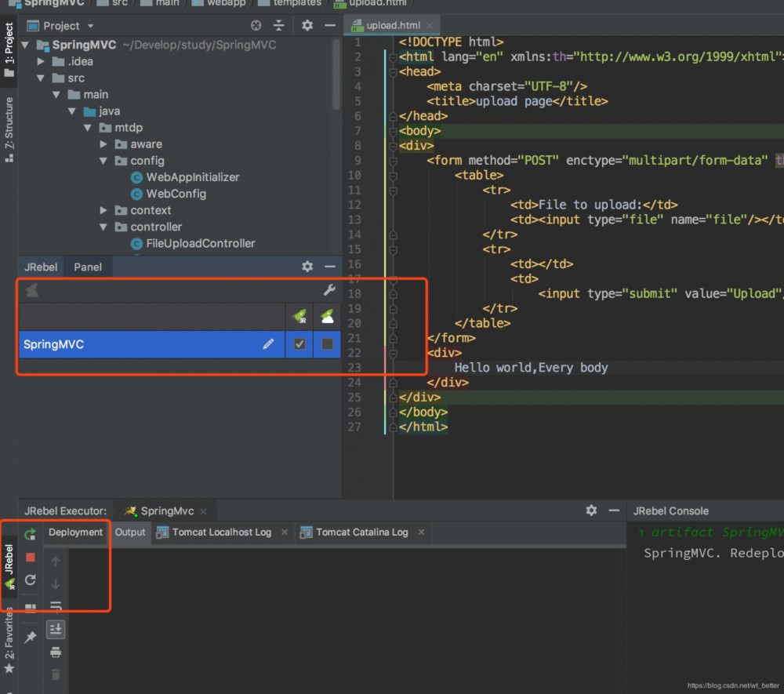Select the Deployment tab

pos(75,532)
